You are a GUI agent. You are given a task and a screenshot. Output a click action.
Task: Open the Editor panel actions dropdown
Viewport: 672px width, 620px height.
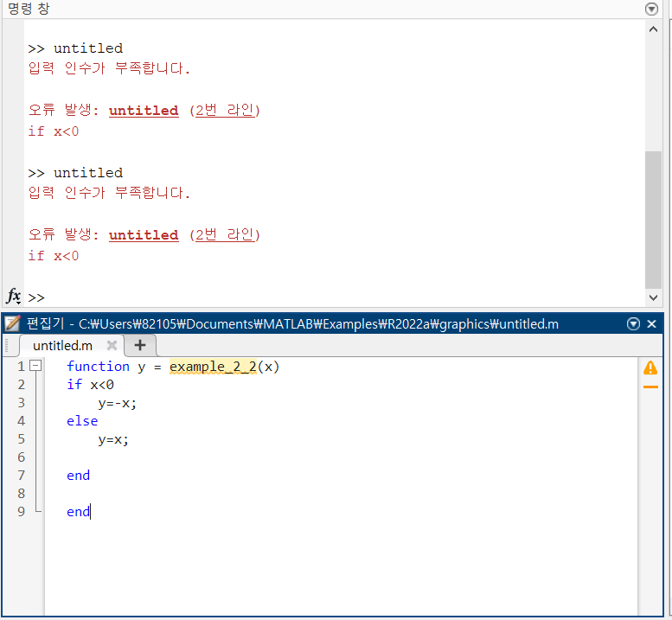tap(633, 324)
